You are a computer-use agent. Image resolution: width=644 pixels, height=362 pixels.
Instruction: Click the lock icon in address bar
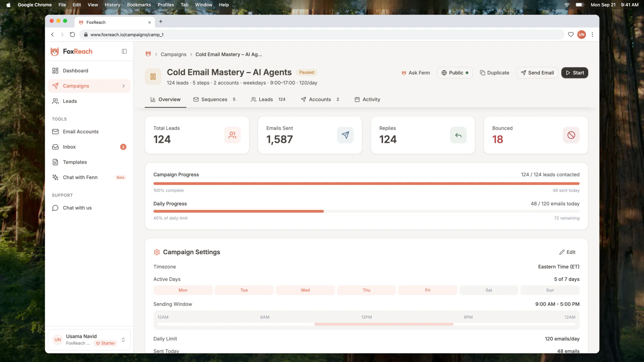click(86, 35)
